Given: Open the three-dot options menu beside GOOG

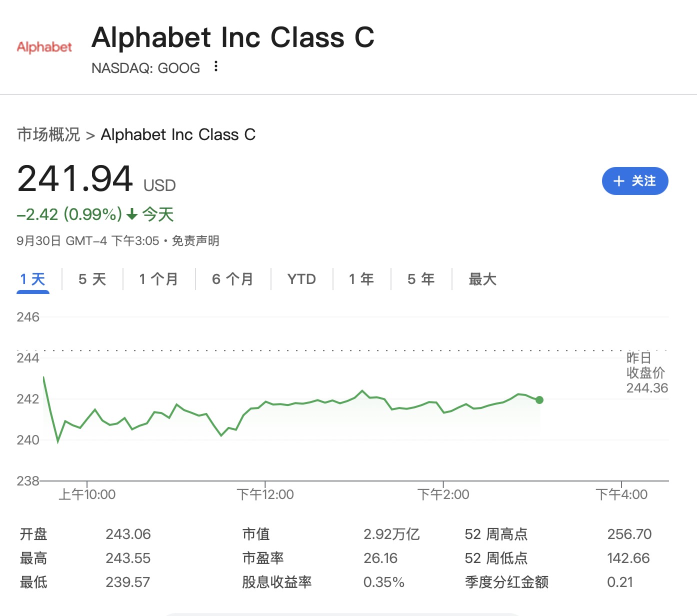Looking at the screenshot, I should [x=215, y=66].
